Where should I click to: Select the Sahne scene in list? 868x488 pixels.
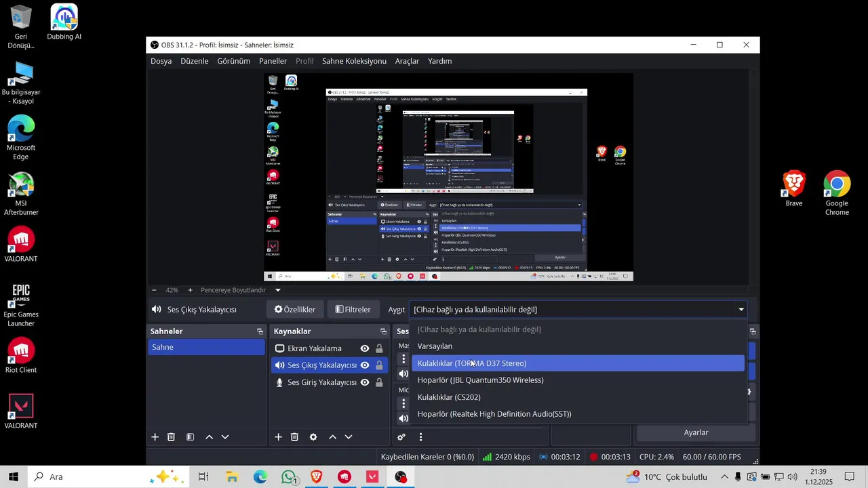pyautogui.click(x=206, y=347)
